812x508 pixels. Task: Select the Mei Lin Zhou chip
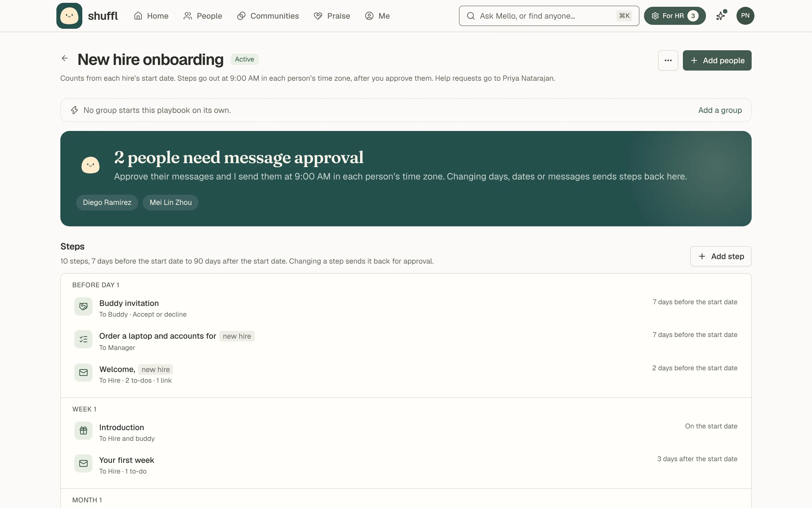pyautogui.click(x=171, y=203)
